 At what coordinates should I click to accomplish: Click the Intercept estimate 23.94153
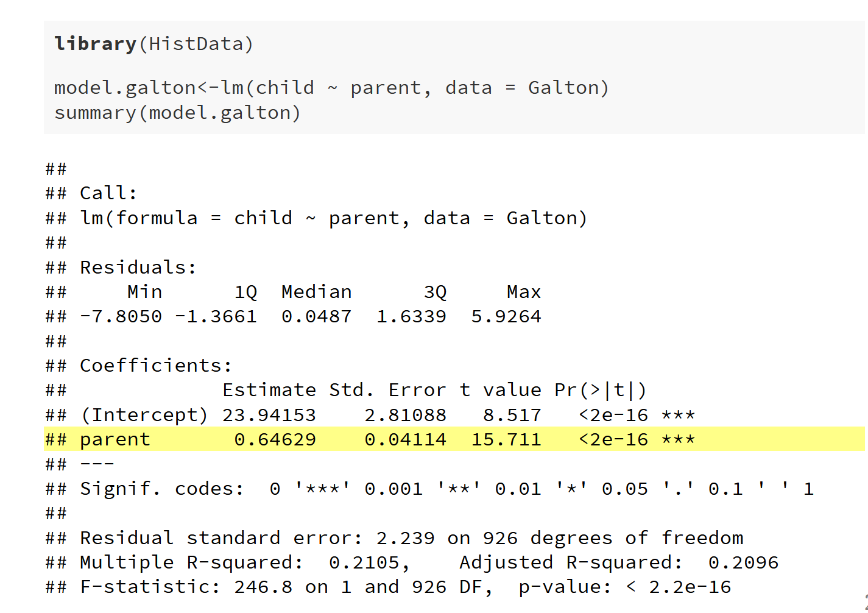[x=269, y=415]
